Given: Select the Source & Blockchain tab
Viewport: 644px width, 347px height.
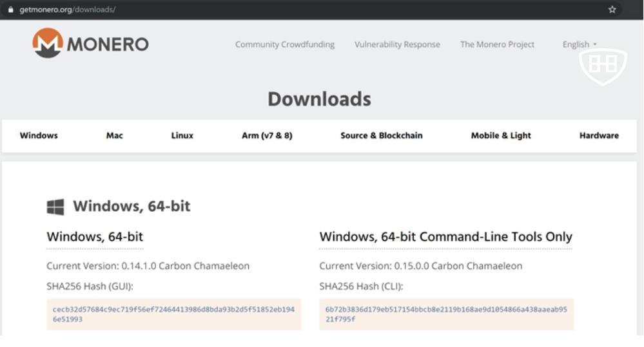Looking at the screenshot, I should point(381,135).
